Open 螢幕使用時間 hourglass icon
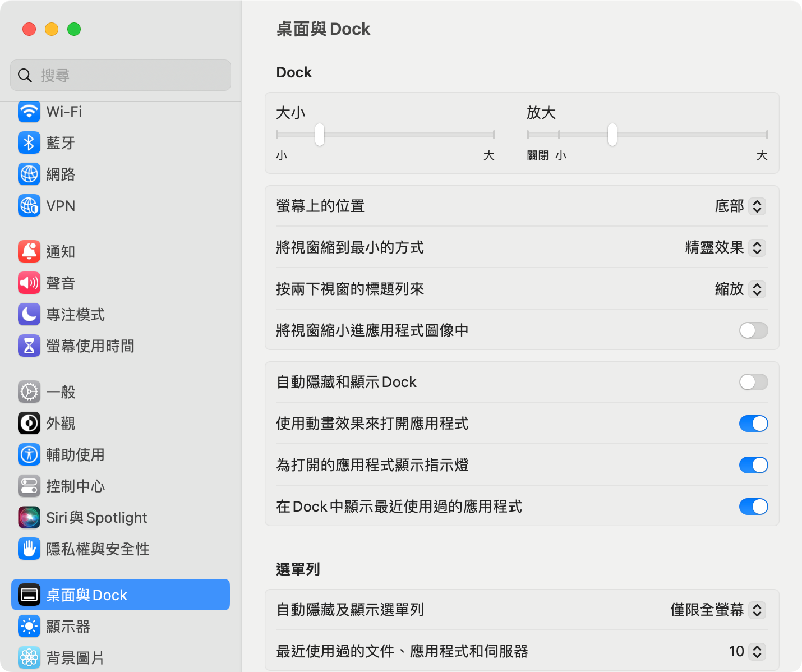The width and height of the screenshot is (802, 672). 29,346
